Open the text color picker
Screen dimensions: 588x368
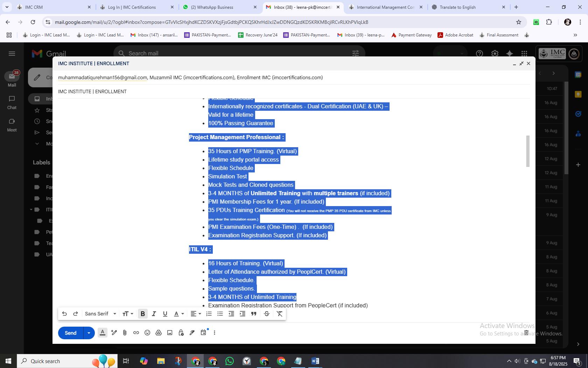coord(179,314)
